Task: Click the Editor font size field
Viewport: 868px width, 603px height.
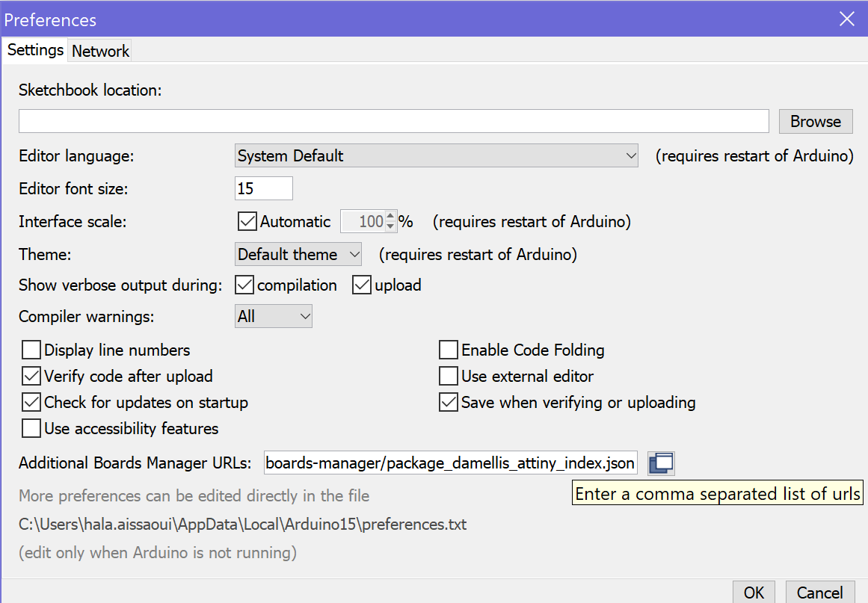Action: point(263,189)
